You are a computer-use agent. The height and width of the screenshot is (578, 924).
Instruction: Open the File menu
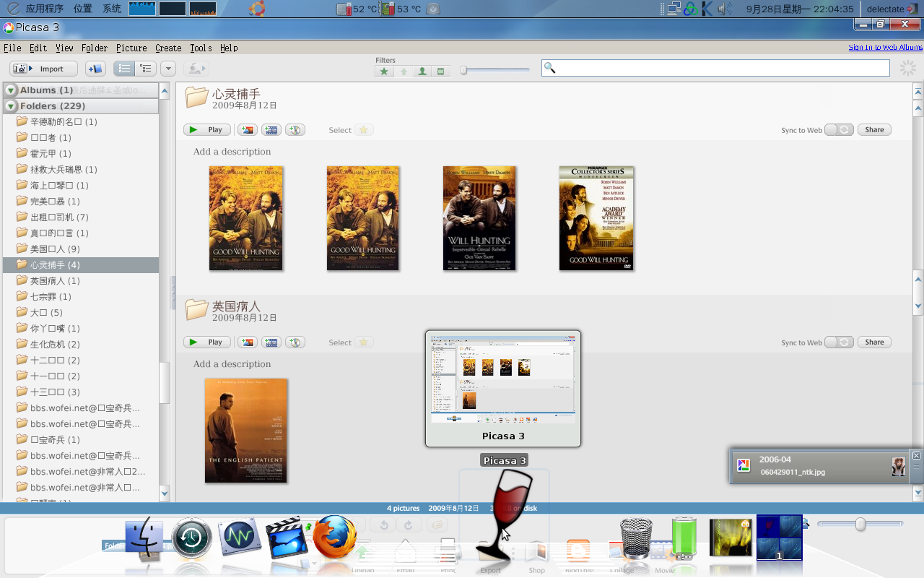pyautogui.click(x=12, y=48)
